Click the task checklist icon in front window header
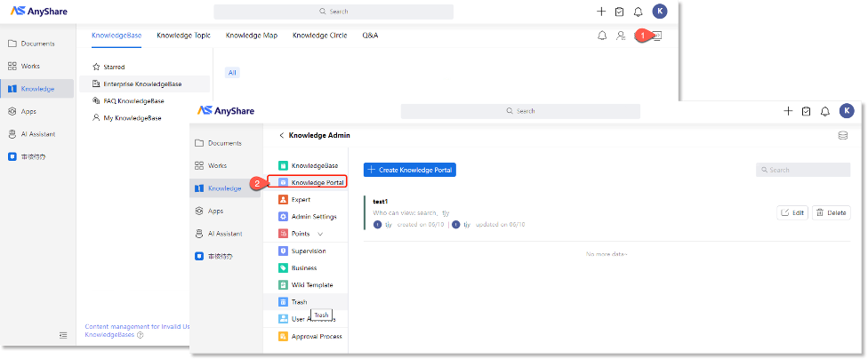 806,111
